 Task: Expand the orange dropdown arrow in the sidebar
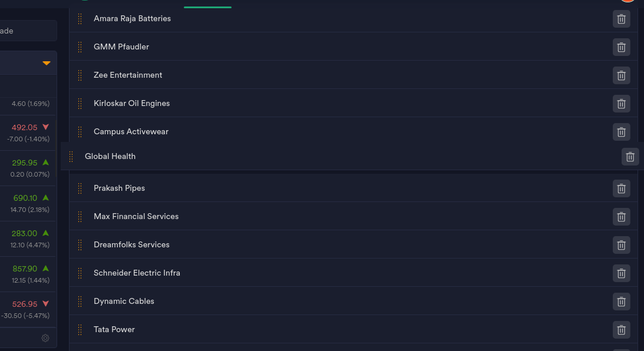(47, 63)
